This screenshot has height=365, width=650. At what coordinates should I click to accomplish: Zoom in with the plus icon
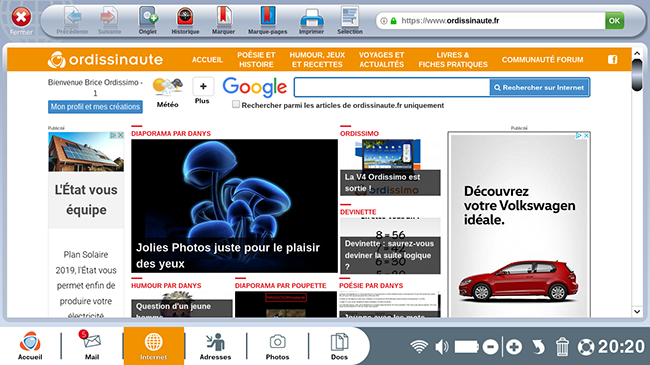point(514,347)
